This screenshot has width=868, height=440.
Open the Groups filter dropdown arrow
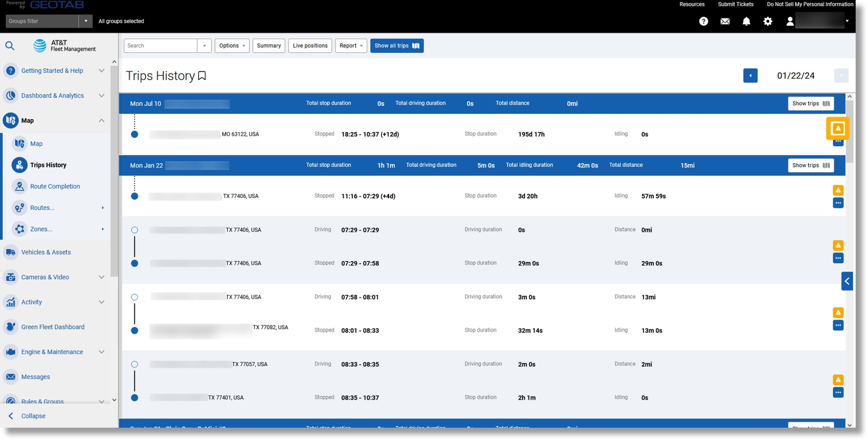tap(86, 21)
